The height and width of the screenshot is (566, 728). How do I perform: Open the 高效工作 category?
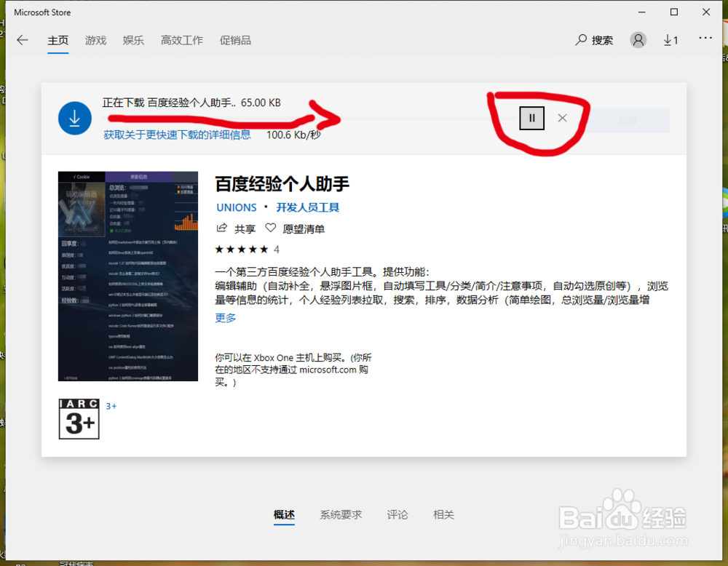coord(181,40)
